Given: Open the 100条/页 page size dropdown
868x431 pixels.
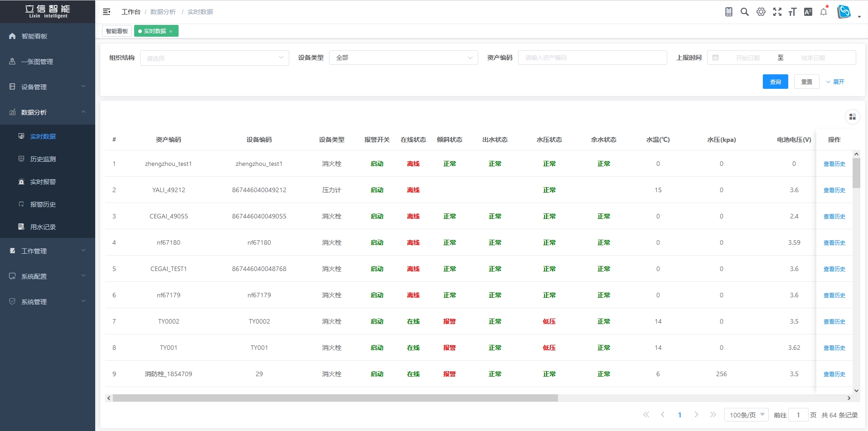Looking at the screenshot, I should [x=747, y=415].
